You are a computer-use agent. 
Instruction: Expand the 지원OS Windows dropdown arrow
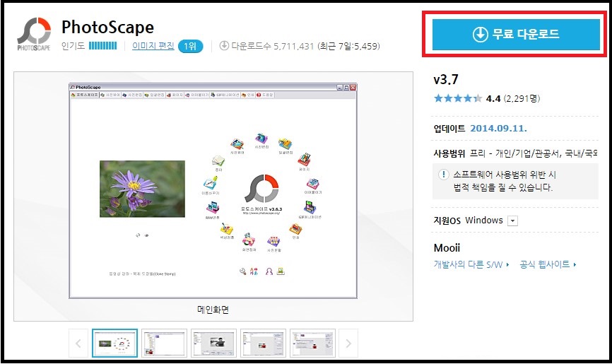click(x=513, y=221)
